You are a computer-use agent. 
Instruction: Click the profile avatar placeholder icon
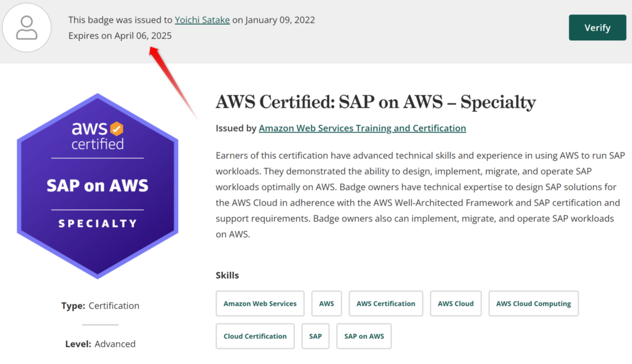tap(27, 28)
